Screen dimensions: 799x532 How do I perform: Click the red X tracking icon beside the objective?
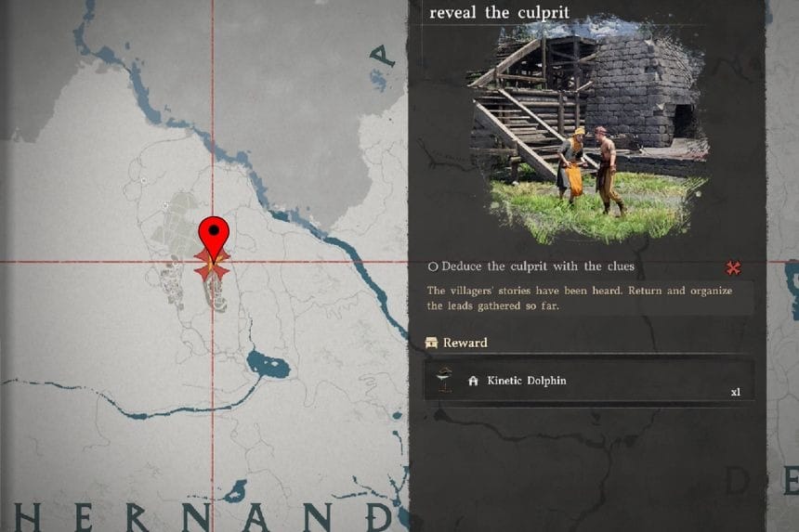click(733, 267)
